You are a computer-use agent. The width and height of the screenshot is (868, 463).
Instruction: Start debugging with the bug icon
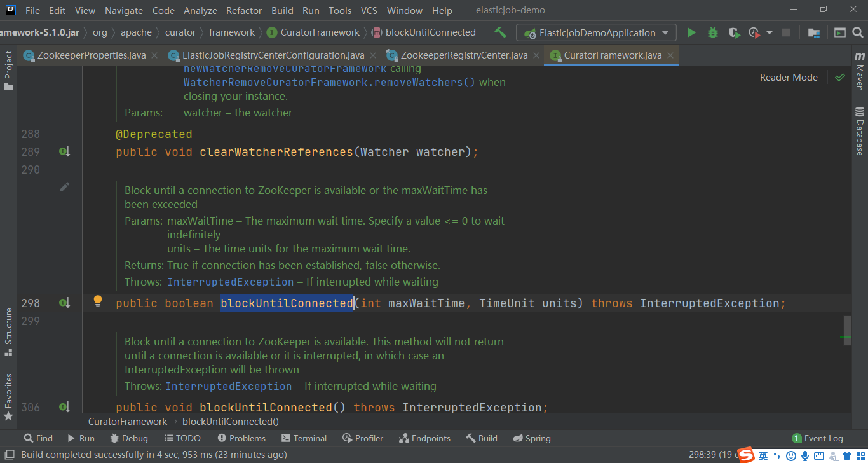click(x=713, y=32)
